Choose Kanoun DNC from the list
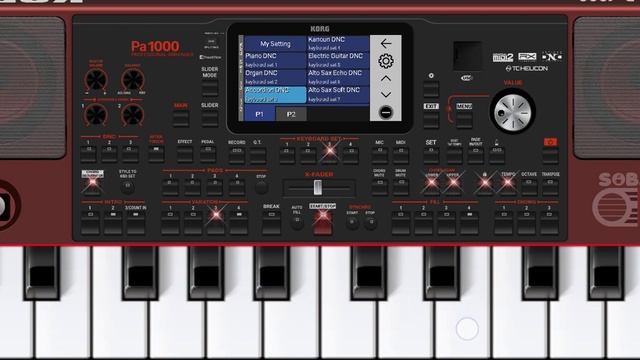 coord(338,43)
